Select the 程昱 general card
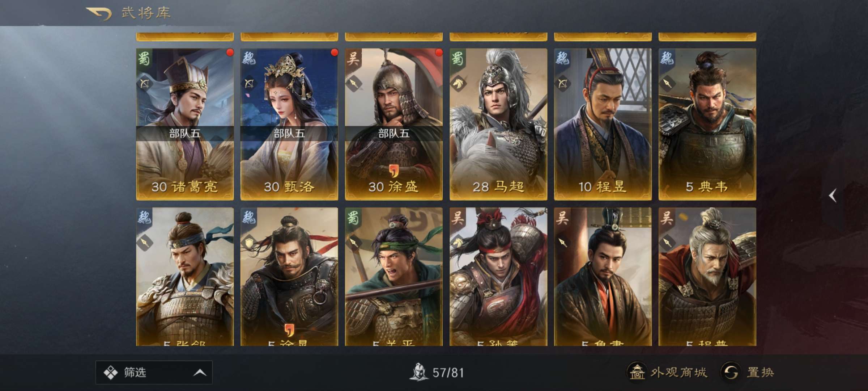The height and width of the screenshot is (391, 868). click(603, 124)
